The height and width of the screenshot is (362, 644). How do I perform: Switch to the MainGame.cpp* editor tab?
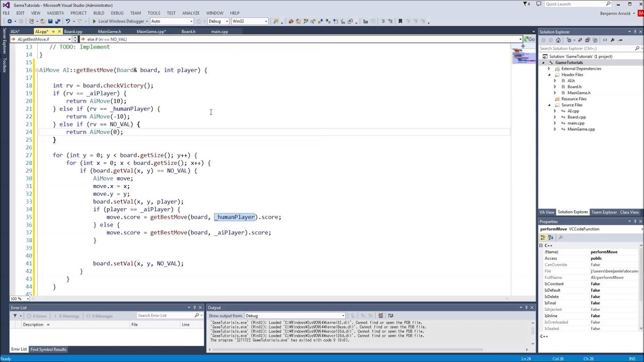(x=151, y=32)
